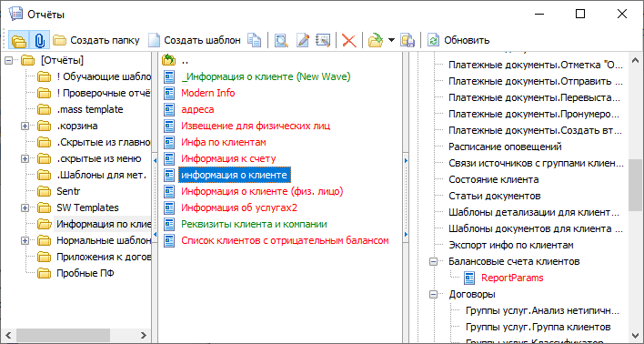The height and width of the screenshot is (344, 644).
Task: Click the left-pointing splitter arrow beside Информация к счету
Action: 155,161
